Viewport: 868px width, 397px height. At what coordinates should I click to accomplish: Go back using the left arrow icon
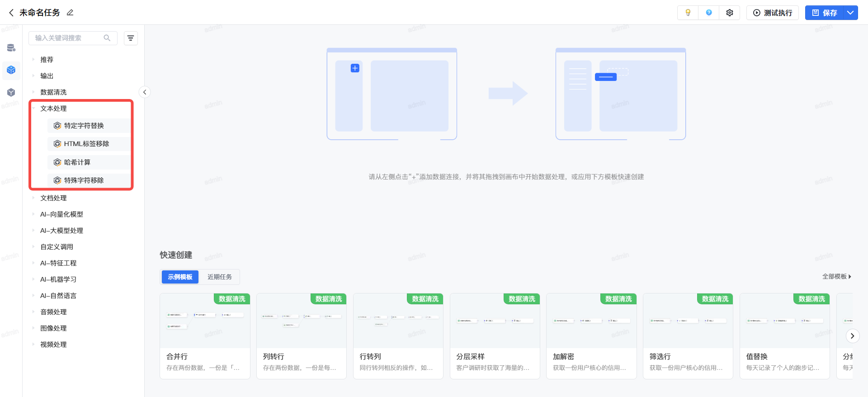point(11,13)
